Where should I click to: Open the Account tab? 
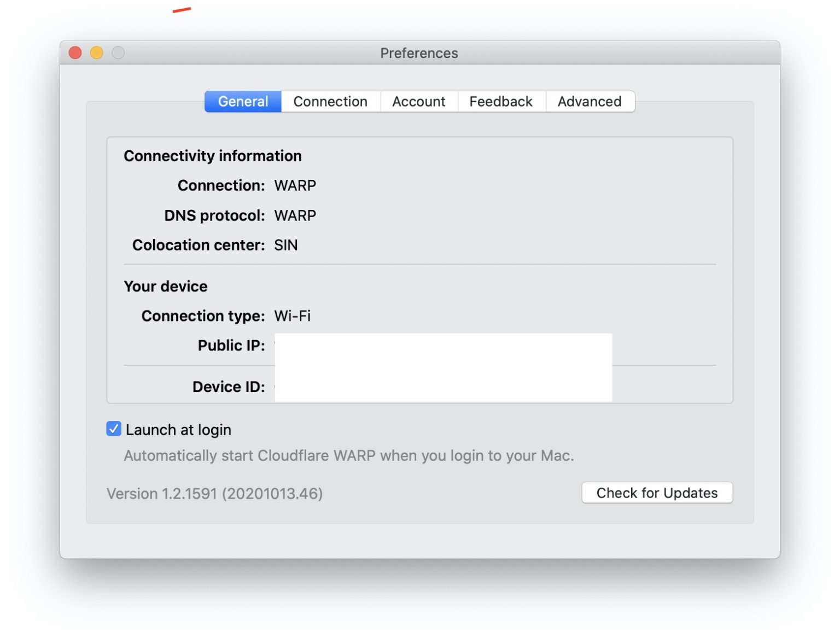[418, 101]
